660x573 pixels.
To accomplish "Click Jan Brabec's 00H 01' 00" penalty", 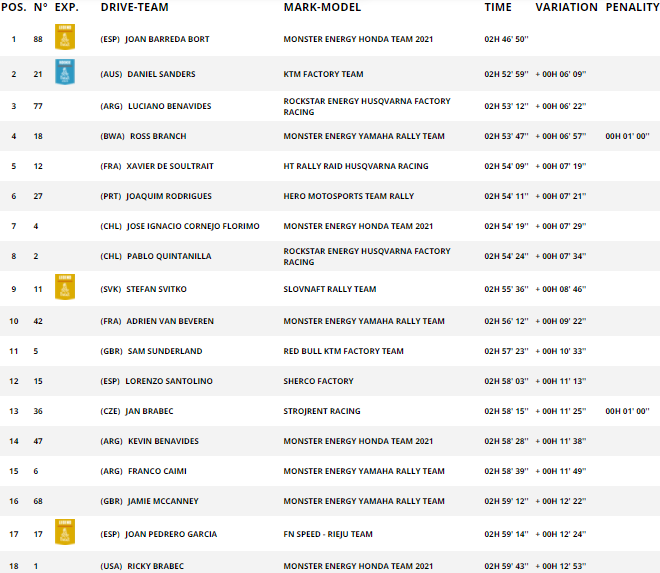I will pyautogui.click(x=627, y=411).
